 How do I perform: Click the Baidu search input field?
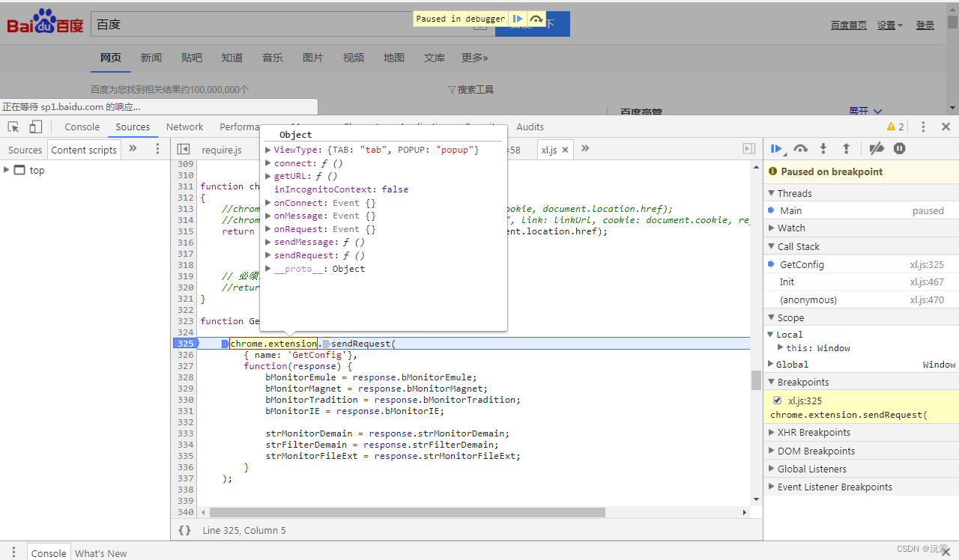tap(292, 24)
